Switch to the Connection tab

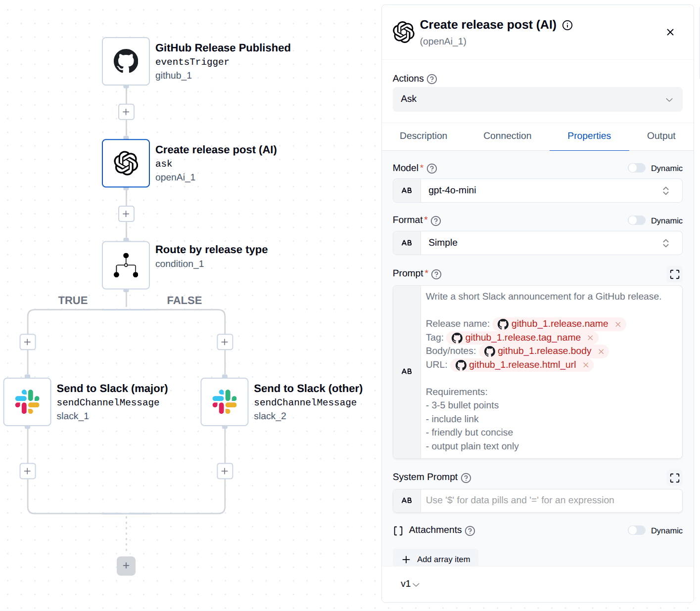click(x=507, y=136)
